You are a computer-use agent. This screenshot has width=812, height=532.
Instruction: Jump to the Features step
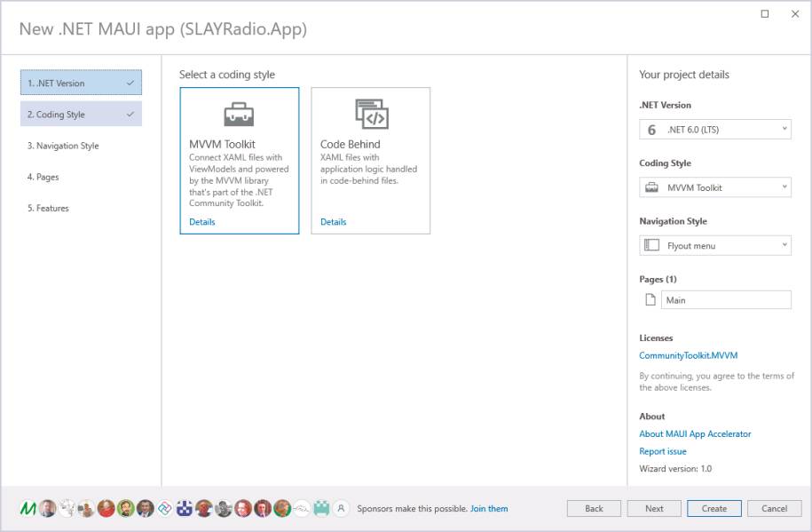pyautogui.click(x=81, y=208)
